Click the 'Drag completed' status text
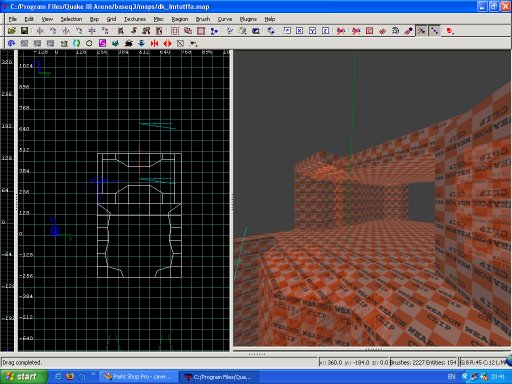 (22, 362)
